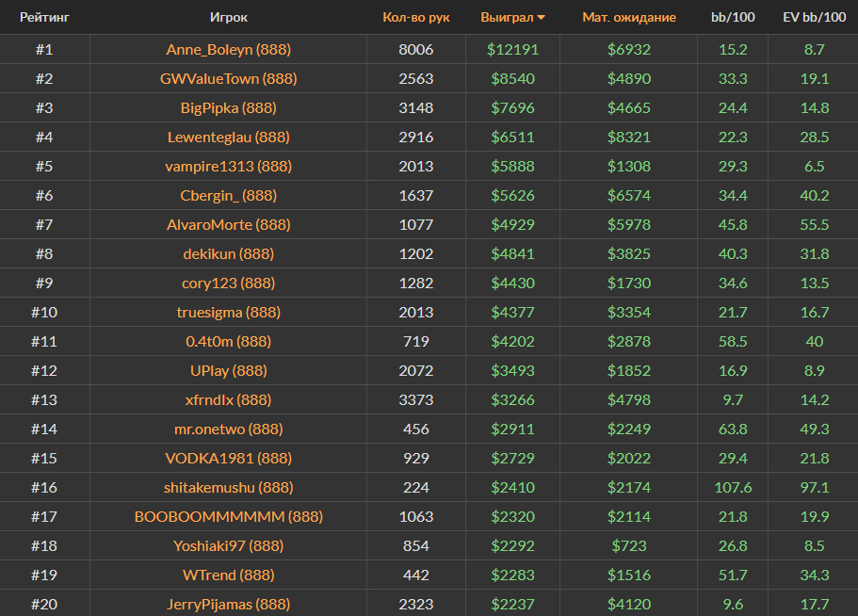Viewport: 858px width, 616px height.
Task: Click vampire1313 (888) player name
Action: 229,166
